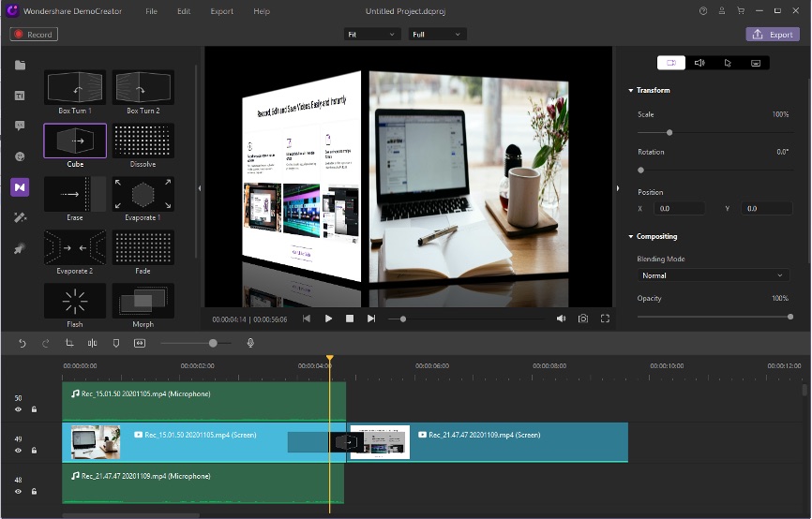Add a marker using the marker icon
Image resolution: width=812 pixels, height=519 pixels.
[116, 344]
